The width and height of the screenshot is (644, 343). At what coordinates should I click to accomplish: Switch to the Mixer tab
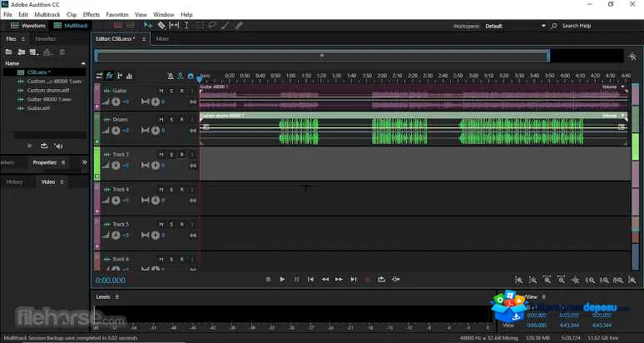162,38
